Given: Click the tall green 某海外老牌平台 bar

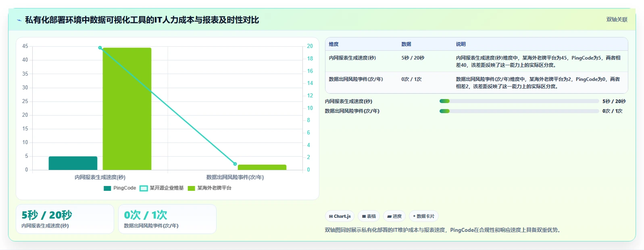Looking at the screenshot, I should 127,109.
